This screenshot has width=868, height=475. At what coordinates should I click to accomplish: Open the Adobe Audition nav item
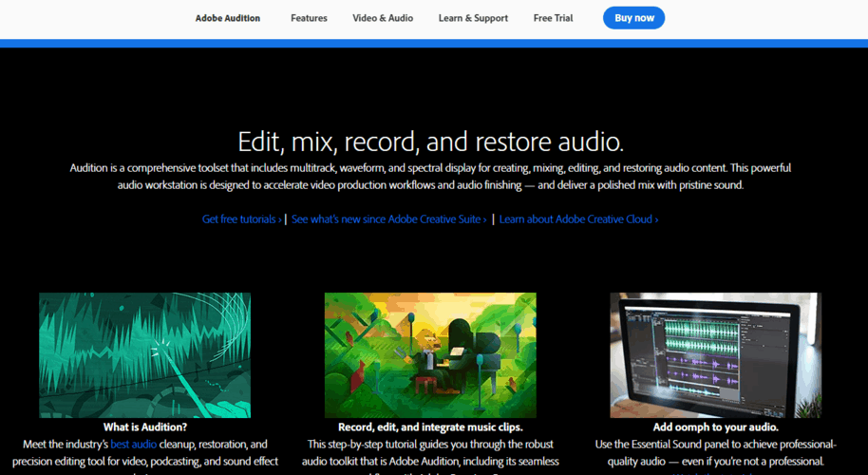point(228,18)
